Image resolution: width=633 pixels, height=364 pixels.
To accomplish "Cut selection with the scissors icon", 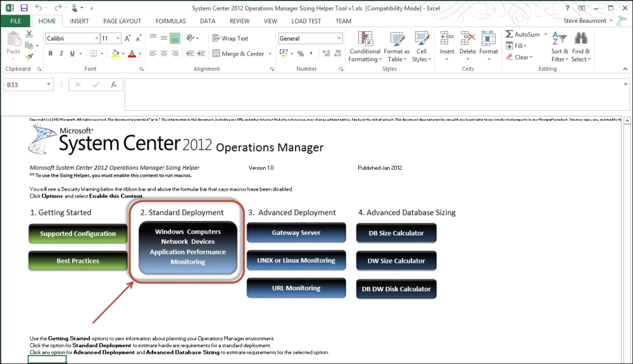I will pos(29,34).
